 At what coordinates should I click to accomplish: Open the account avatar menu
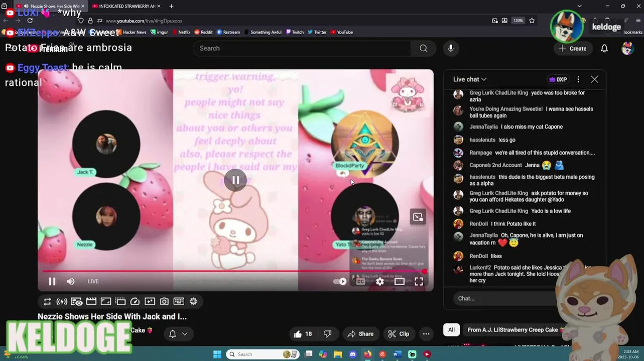pyautogui.click(x=627, y=49)
